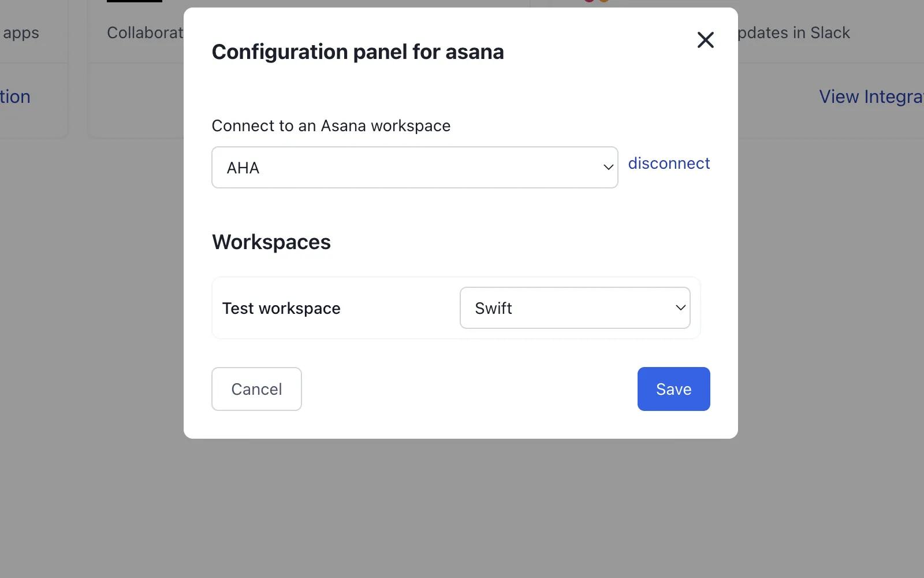Open the View Integration link at right edge
The image size is (924, 578).
pyautogui.click(x=871, y=97)
